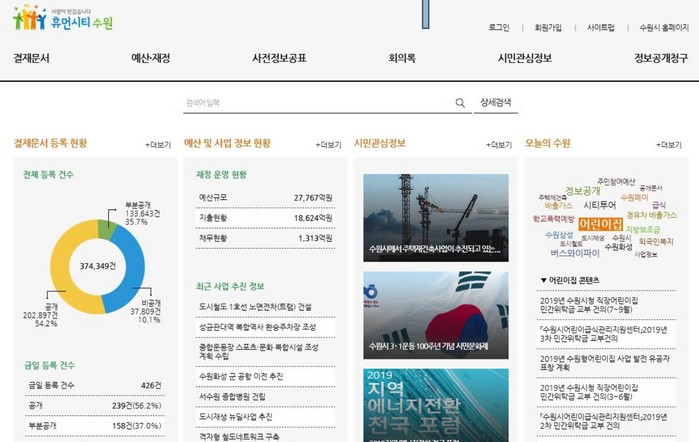Viewport: 699px width, 442px height.
Task: Click 더보기 plus next to 예산 및 사업 정보 현황
Action: pyautogui.click(x=328, y=145)
